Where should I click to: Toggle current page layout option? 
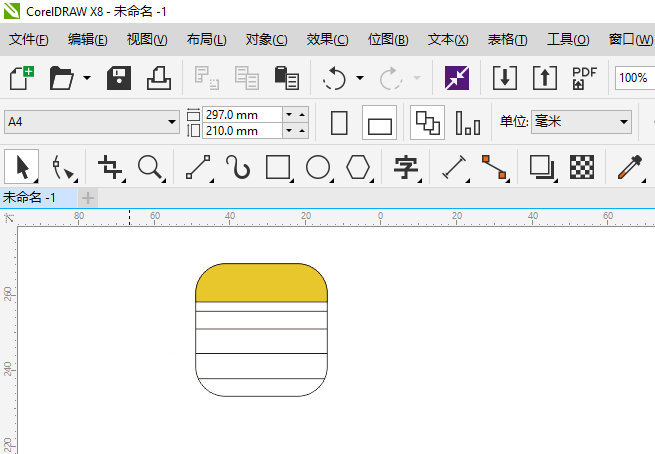[x=467, y=122]
